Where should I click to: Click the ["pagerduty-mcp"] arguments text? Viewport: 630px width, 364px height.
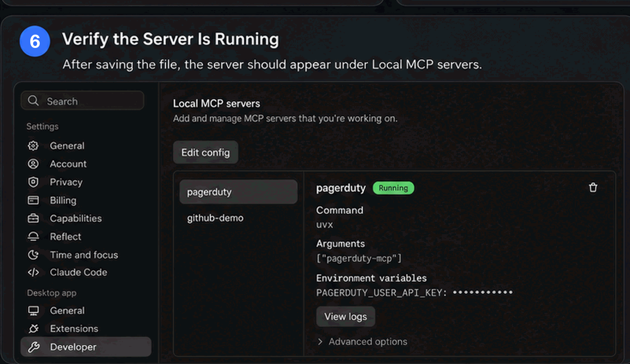(x=359, y=258)
